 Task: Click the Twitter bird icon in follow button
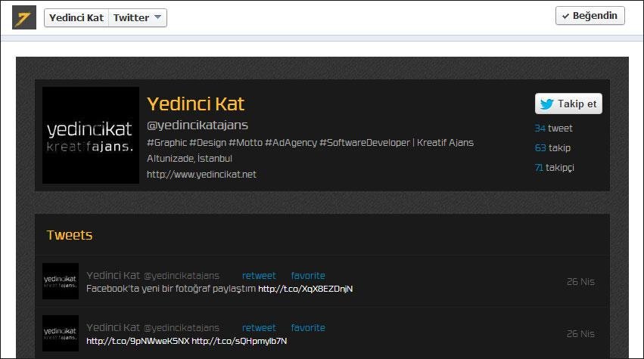coord(546,104)
